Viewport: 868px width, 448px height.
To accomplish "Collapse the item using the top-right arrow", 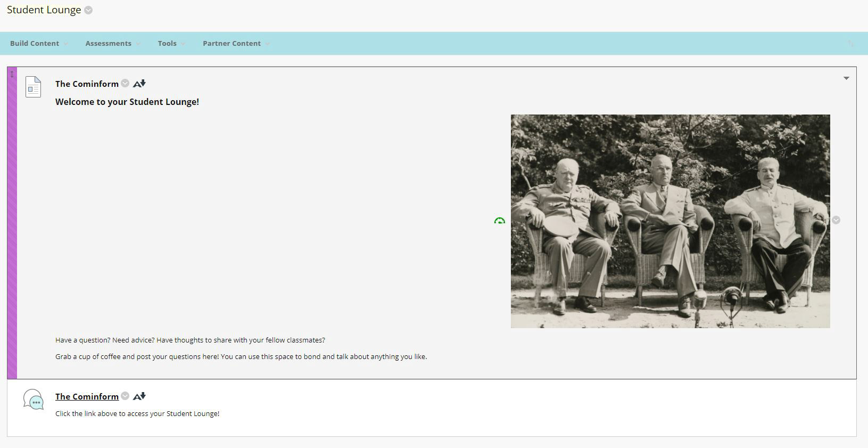I will [846, 78].
